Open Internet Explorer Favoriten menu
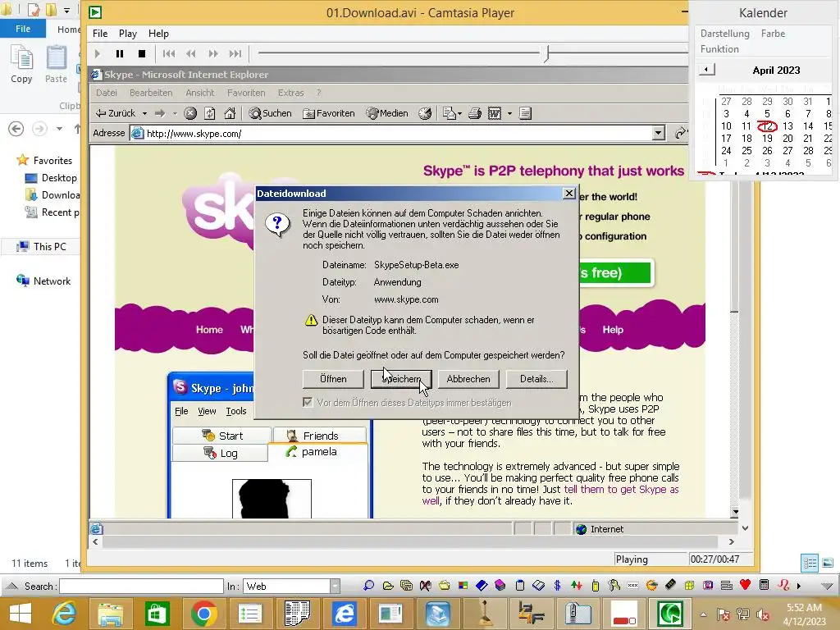Image resolution: width=840 pixels, height=630 pixels. [x=246, y=93]
